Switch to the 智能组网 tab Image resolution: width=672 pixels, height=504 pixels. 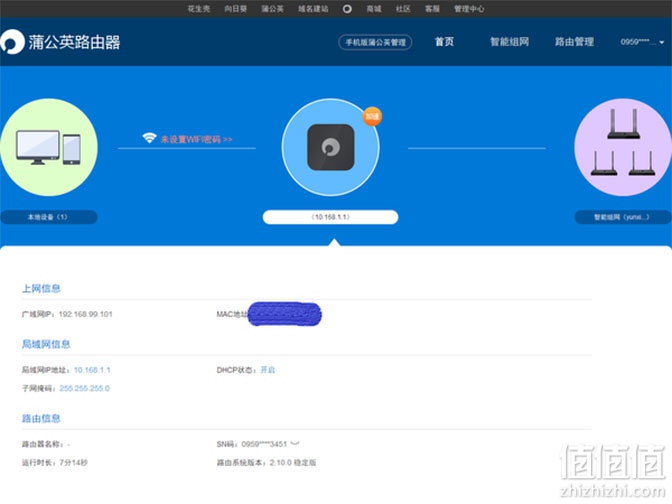coord(510,42)
